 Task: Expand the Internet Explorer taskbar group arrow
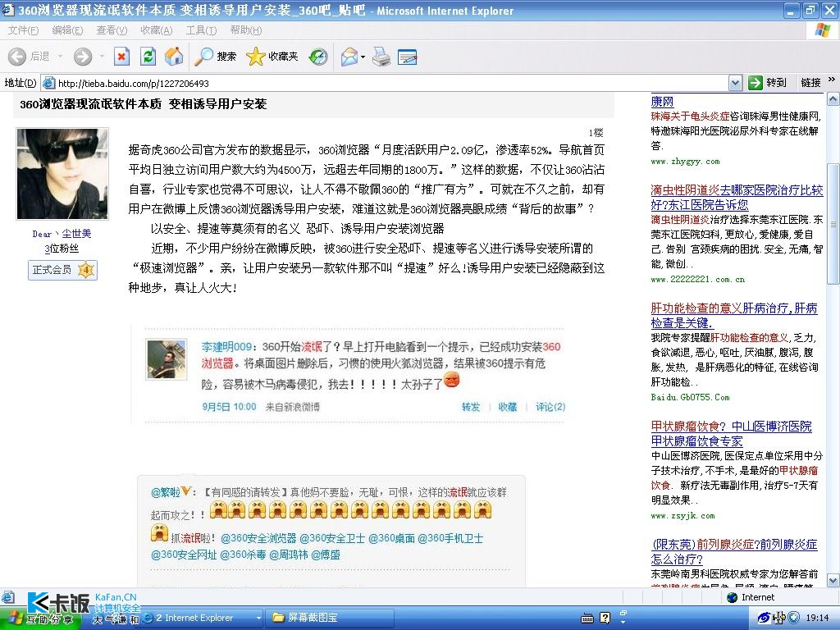pos(258,618)
